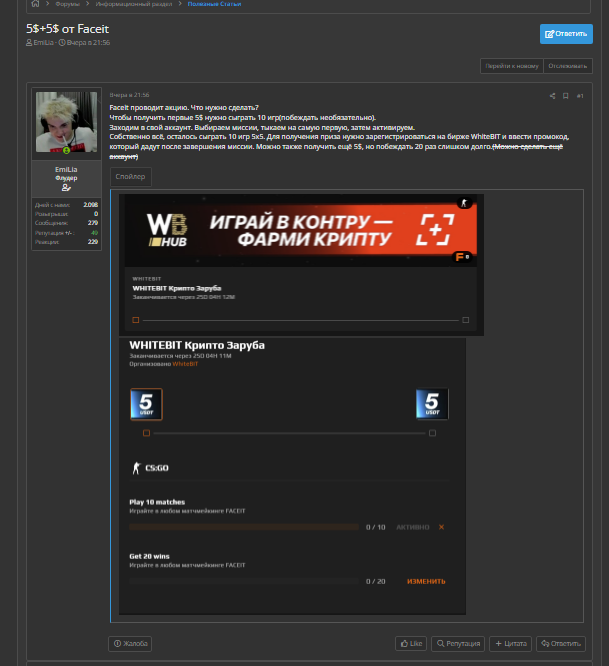
Task: Click Отслеживать button
Action: [x=568, y=66]
